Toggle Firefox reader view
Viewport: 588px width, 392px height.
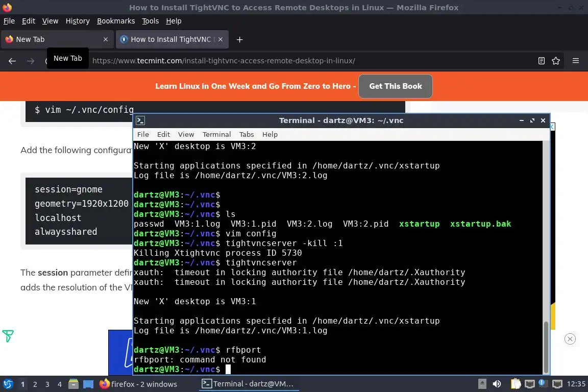point(541,61)
